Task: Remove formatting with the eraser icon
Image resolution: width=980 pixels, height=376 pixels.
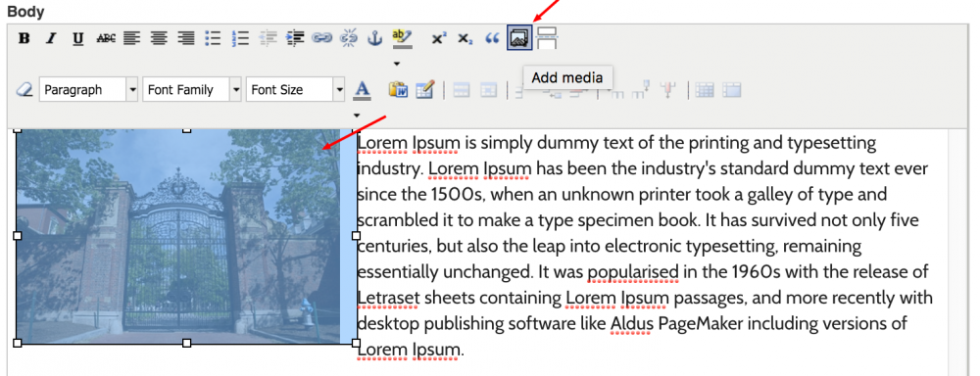Action: tap(24, 90)
